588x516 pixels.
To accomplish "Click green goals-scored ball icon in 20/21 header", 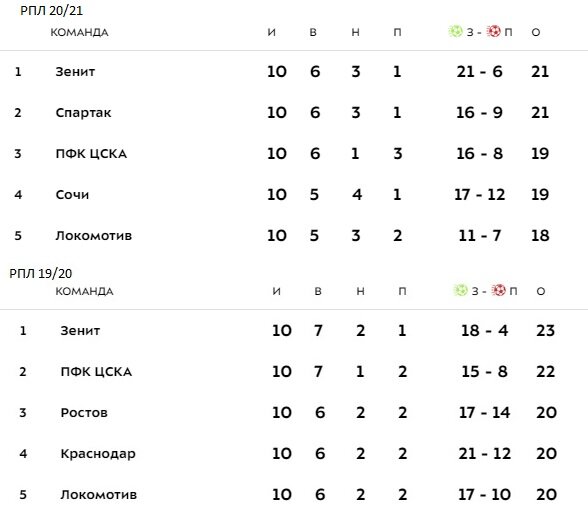I will 456,31.
